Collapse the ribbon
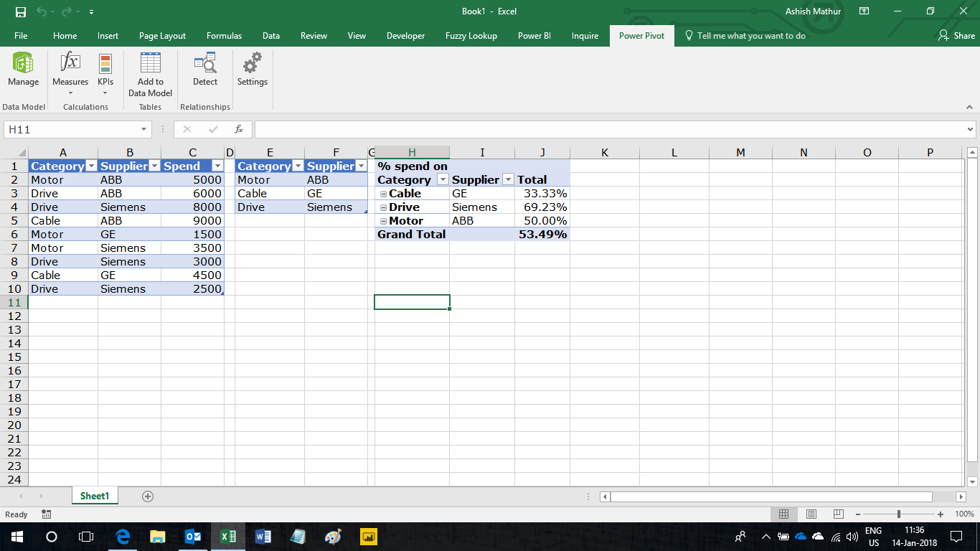The height and width of the screenshot is (551, 980). [x=969, y=107]
